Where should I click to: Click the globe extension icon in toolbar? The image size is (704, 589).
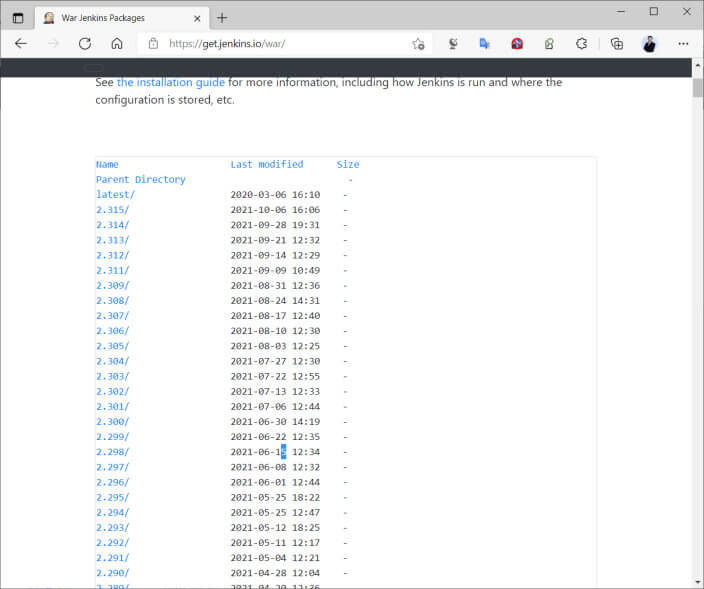tap(453, 44)
